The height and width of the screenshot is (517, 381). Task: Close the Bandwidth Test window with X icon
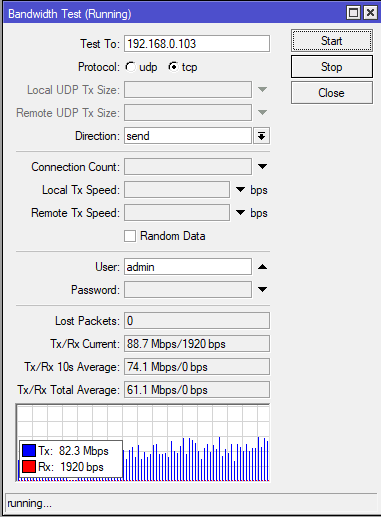coord(370,13)
